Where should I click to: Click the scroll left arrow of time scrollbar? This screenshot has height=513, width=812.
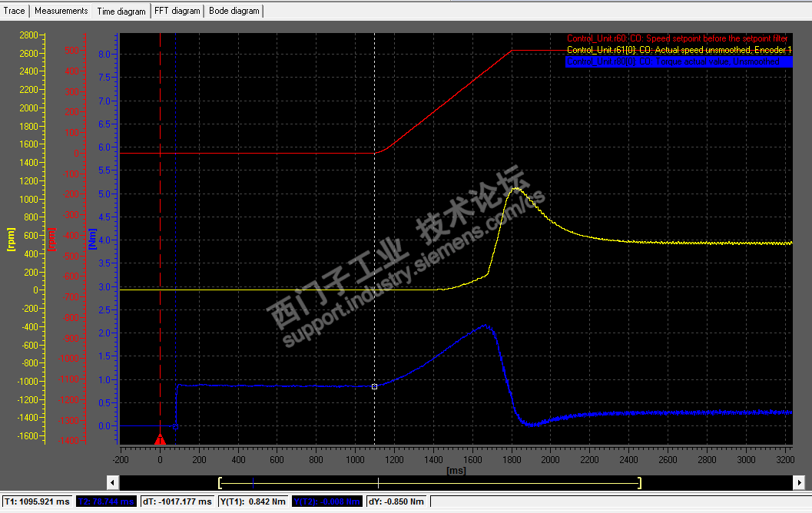(112, 482)
